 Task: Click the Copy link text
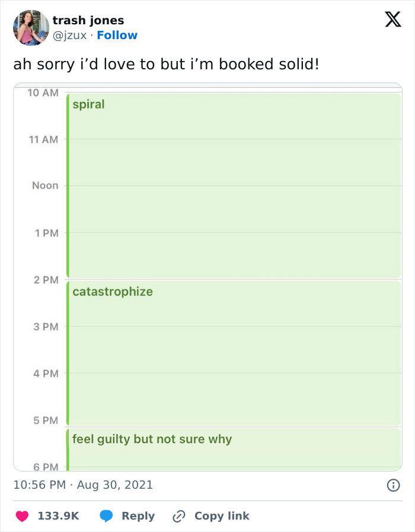[x=221, y=516]
